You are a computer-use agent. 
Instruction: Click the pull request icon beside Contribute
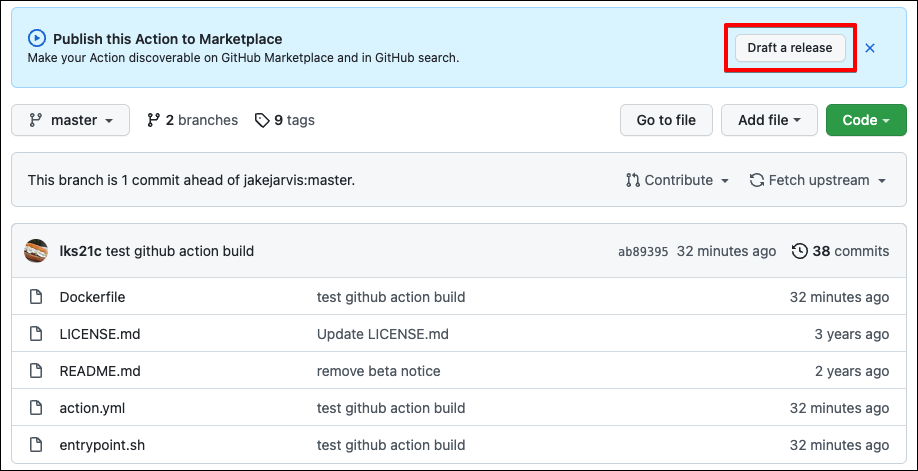pos(632,180)
